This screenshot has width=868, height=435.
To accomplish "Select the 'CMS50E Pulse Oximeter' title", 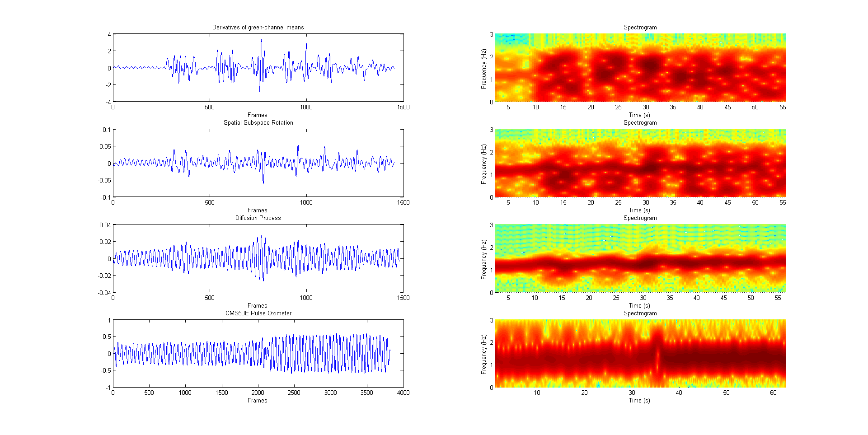I will (258, 313).
